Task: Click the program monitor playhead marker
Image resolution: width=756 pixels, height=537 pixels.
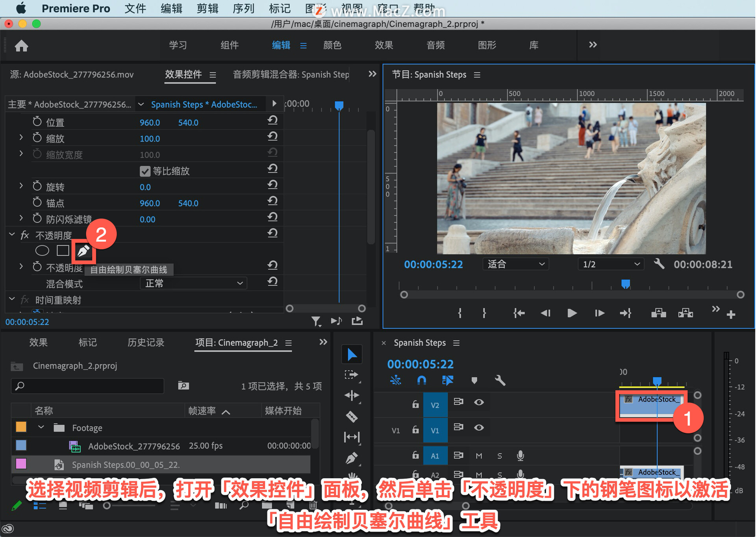Action: (x=625, y=284)
